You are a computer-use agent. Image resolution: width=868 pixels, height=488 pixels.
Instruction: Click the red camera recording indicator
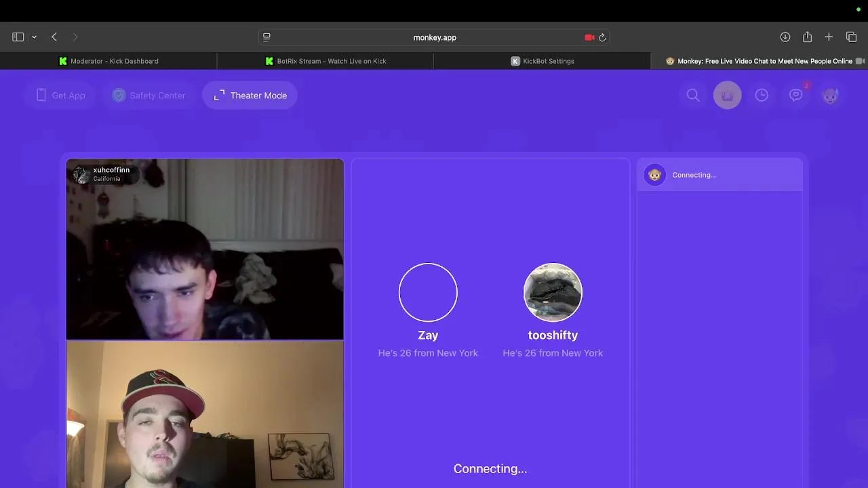coord(589,37)
